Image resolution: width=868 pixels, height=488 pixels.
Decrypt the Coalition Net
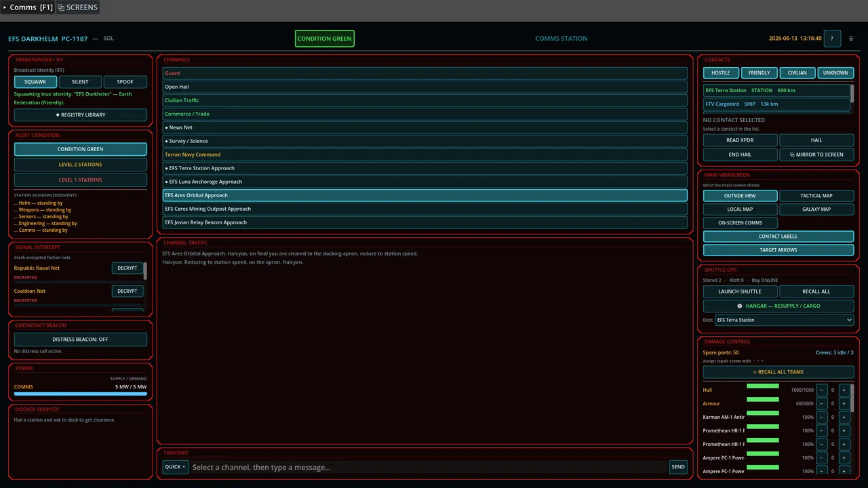tap(127, 291)
